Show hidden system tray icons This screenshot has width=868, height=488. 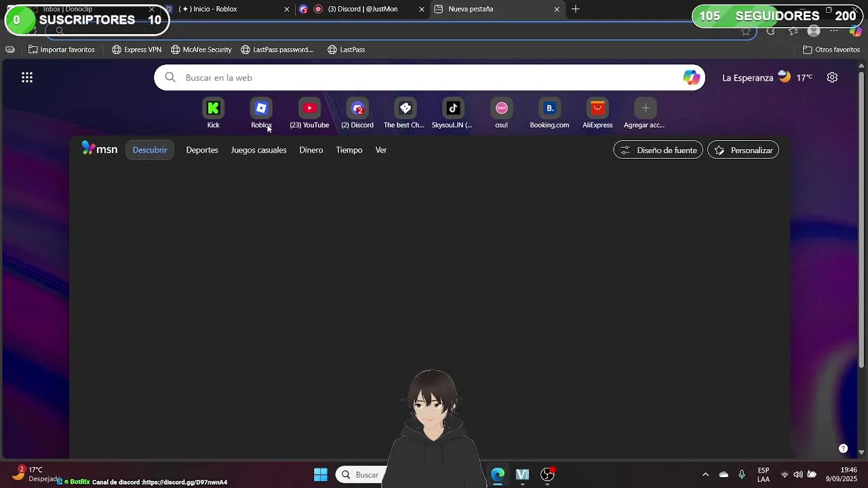[x=705, y=474]
